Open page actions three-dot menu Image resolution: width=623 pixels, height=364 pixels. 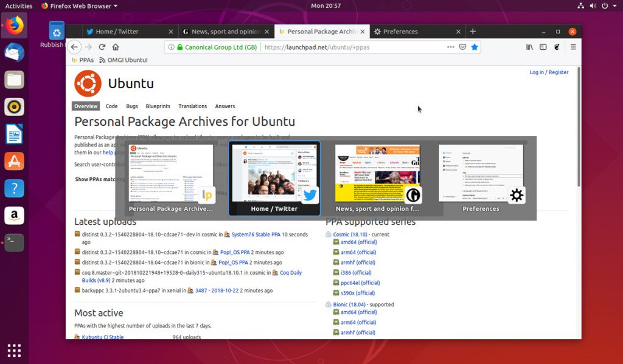pyautogui.click(x=450, y=47)
